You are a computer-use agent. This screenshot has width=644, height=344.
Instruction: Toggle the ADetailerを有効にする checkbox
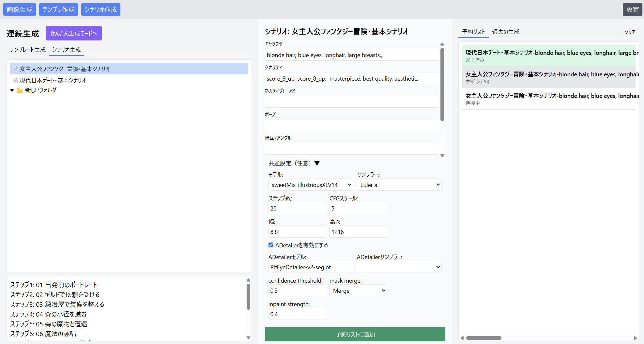pyautogui.click(x=271, y=245)
